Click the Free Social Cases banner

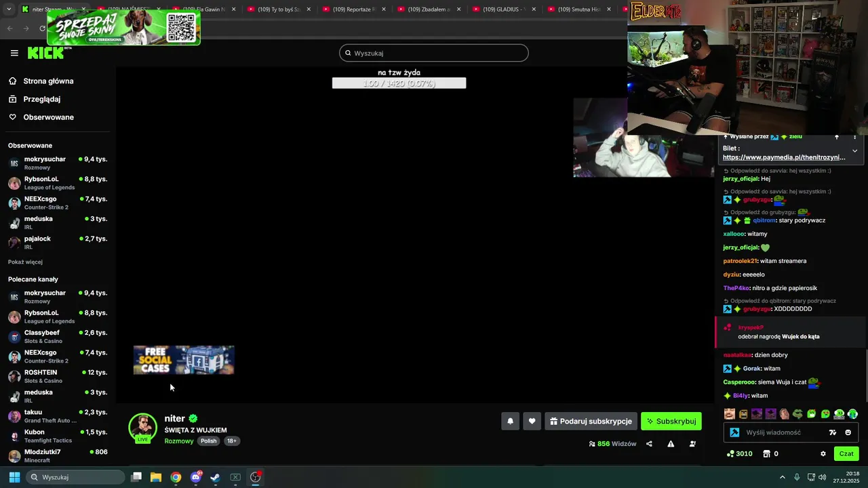184,360
